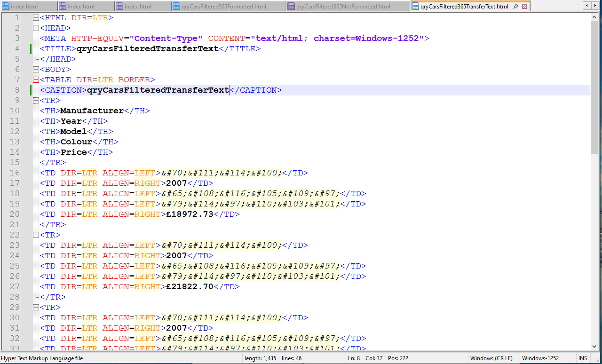Collapse the BODY fold marker on line 6
The width and height of the screenshot is (602, 364).
point(36,70)
